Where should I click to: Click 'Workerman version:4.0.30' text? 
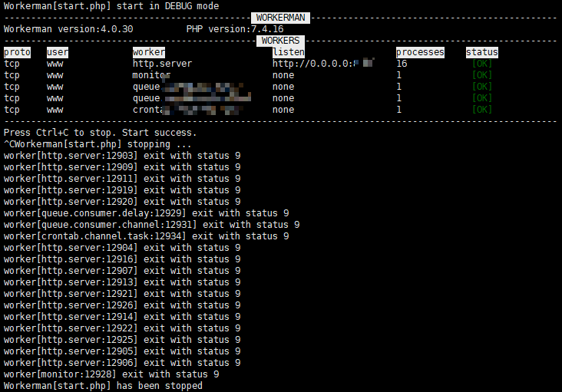click(x=68, y=29)
